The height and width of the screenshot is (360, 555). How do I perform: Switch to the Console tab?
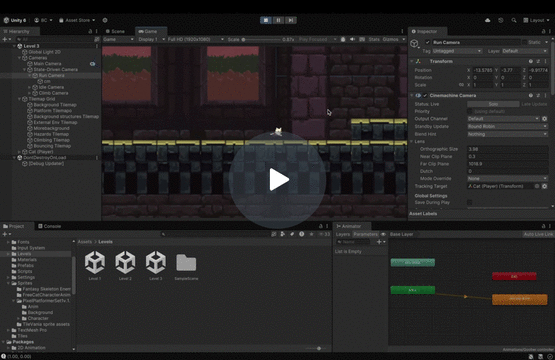[49, 226]
